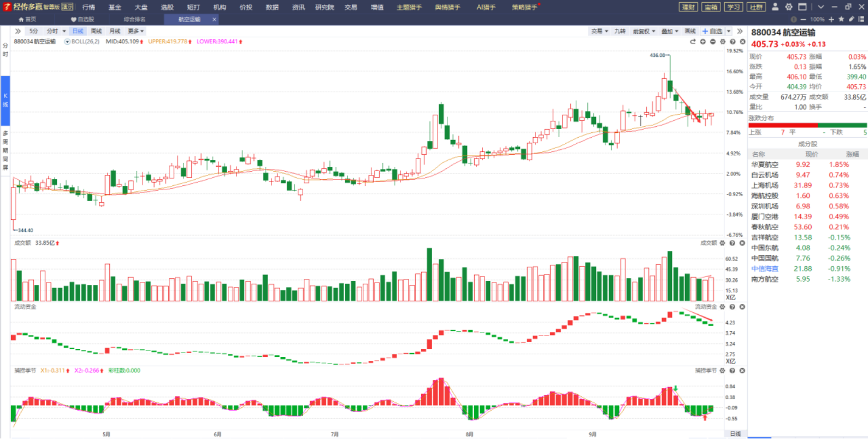The image size is (868, 439).
Task: Click the user account icon in title bar
Action: [775, 7]
